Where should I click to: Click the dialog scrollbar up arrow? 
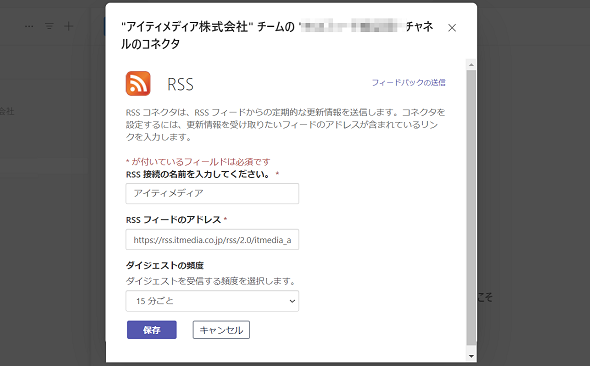[x=471, y=65]
